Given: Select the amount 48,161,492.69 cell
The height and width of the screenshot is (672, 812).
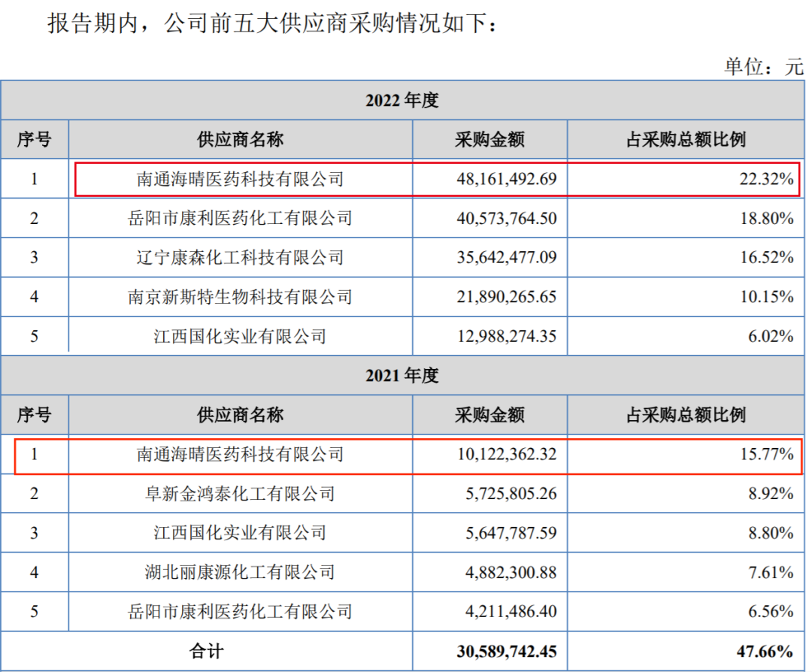Looking at the screenshot, I should tap(506, 179).
